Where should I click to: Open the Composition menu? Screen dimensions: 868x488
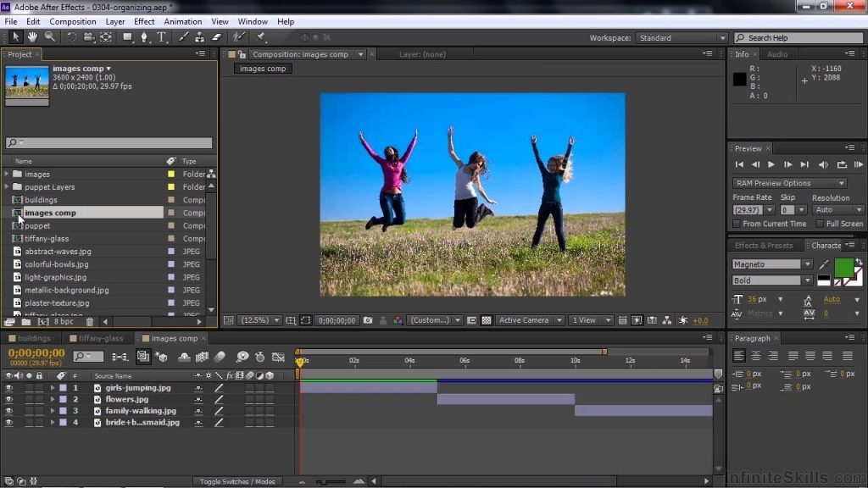coord(72,21)
